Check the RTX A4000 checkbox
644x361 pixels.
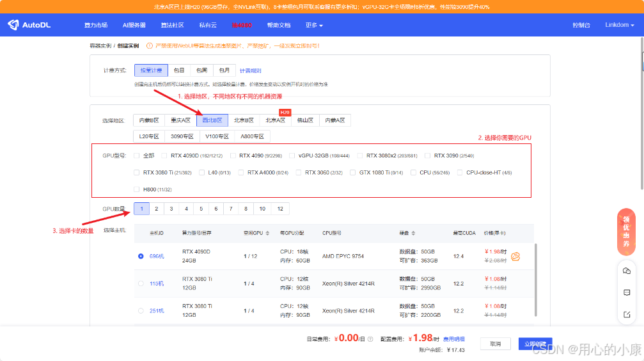tap(241, 173)
